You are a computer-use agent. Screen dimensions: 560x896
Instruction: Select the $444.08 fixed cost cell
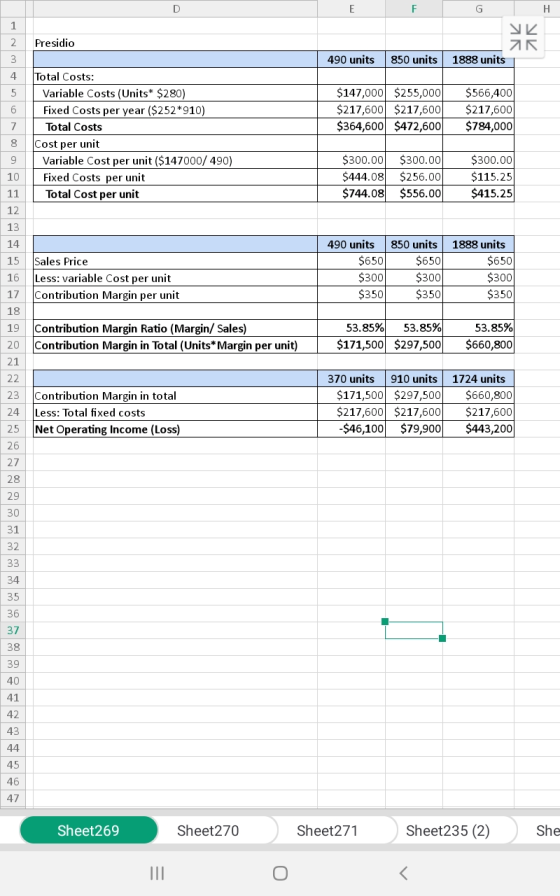click(351, 177)
